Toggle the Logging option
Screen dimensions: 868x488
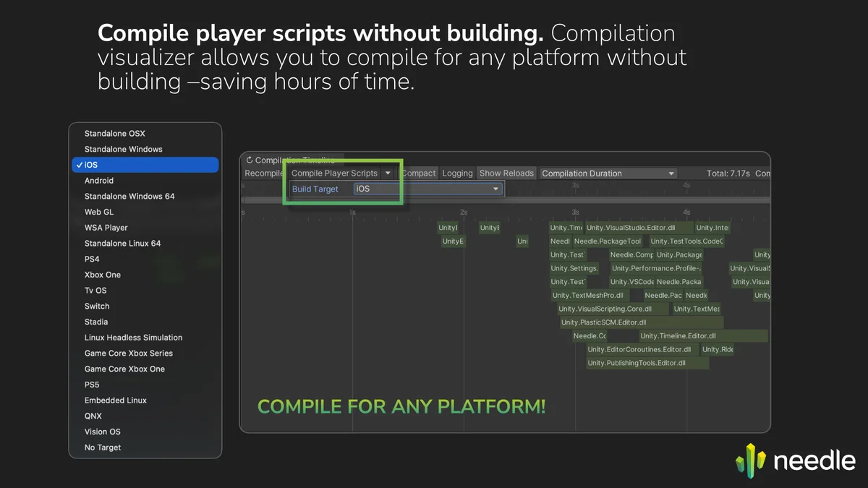pyautogui.click(x=457, y=174)
